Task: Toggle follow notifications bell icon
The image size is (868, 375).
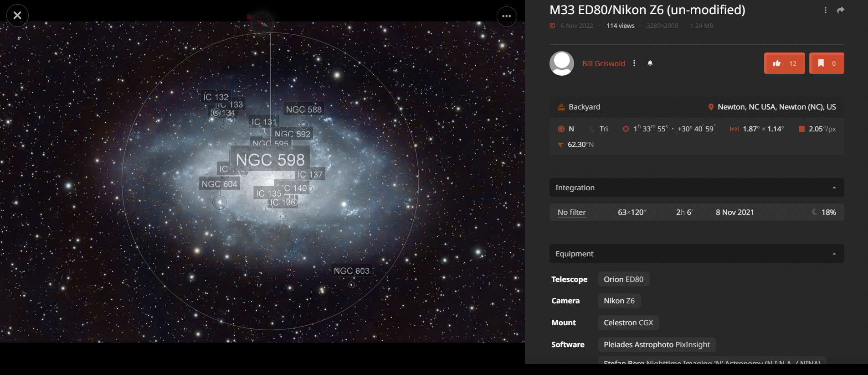Action: click(x=650, y=63)
